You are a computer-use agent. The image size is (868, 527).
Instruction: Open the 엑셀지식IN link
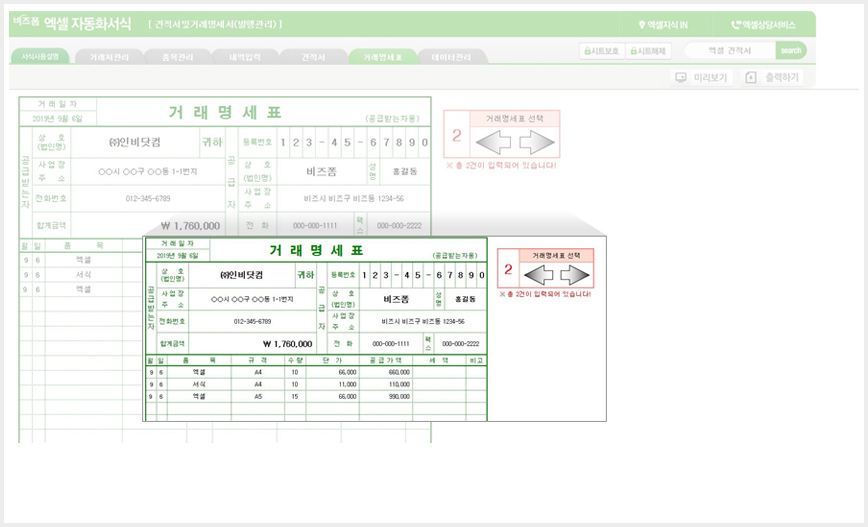[x=663, y=25]
